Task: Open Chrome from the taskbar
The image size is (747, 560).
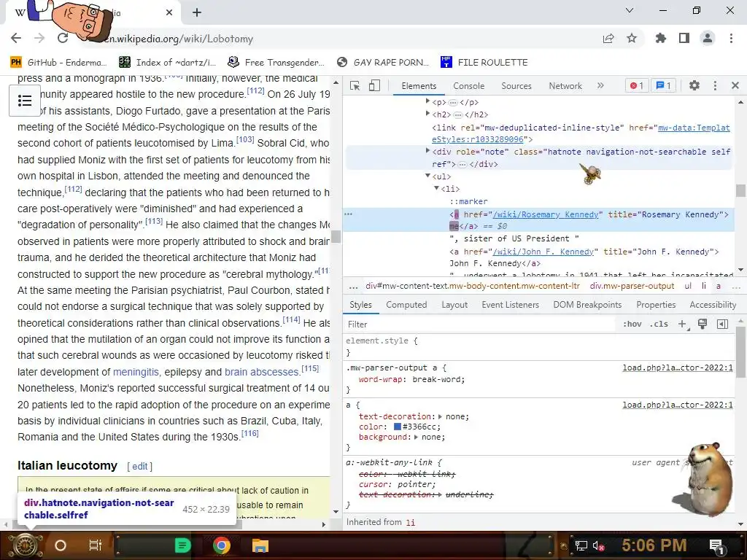Action: pos(221,545)
